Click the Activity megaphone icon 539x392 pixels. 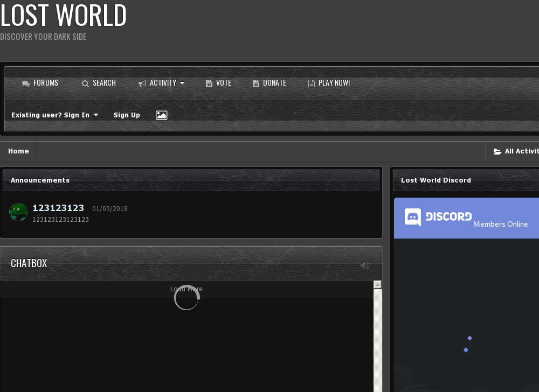(x=142, y=83)
